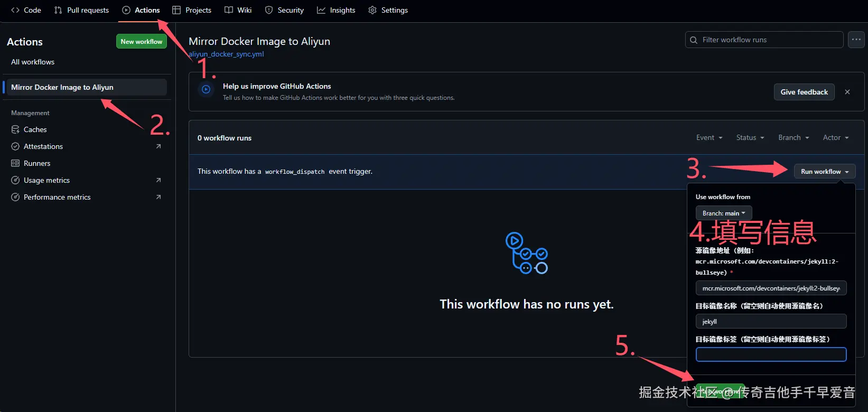Open the Branch filter dropdown
This screenshot has width=868, height=412.
(x=794, y=137)
